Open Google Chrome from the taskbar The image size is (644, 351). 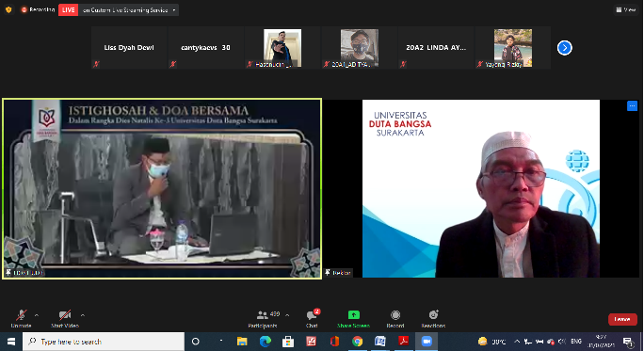[x=358, y=342]
